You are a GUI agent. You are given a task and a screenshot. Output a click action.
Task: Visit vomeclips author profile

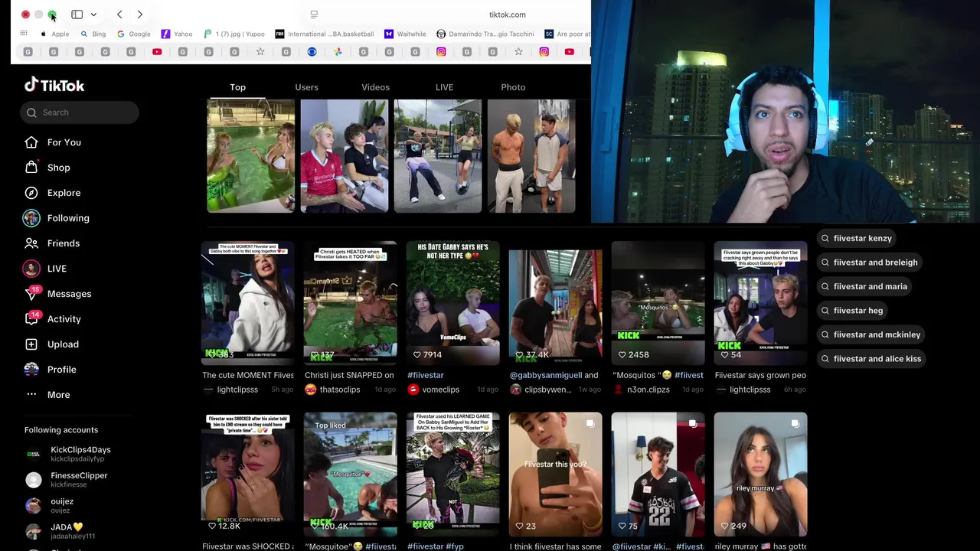[x=440, y=390]
